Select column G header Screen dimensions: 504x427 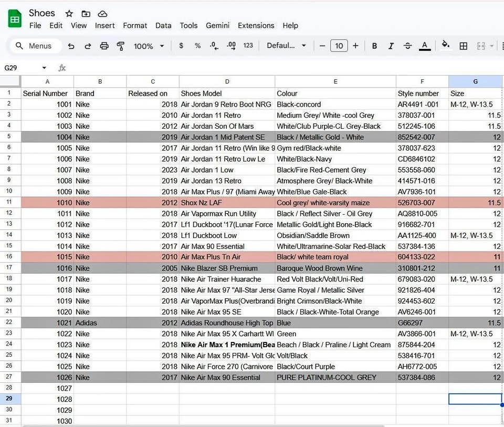tap(476, 81)
